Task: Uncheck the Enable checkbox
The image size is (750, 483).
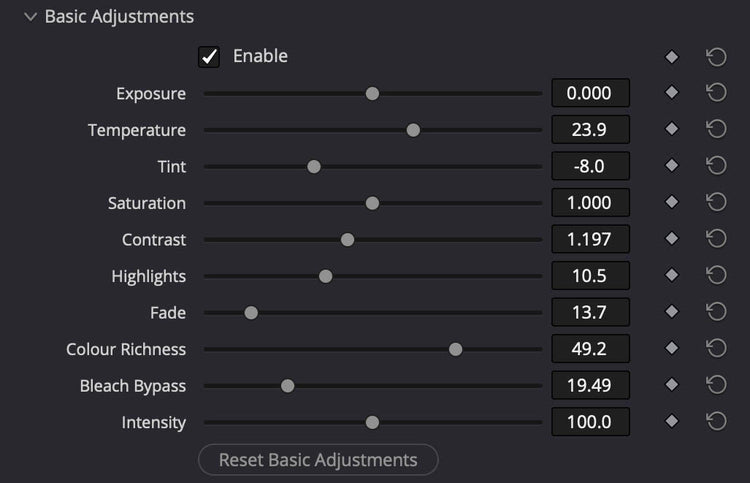Action: (209, 57)
